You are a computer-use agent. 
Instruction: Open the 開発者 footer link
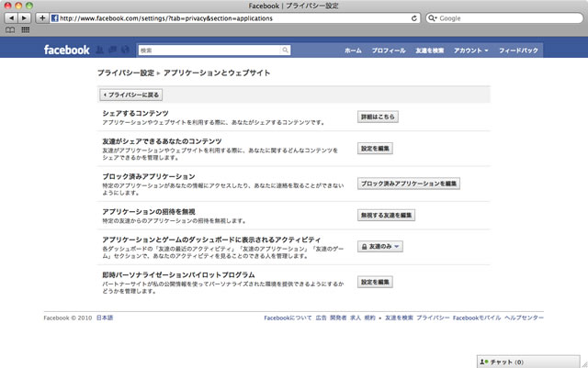click(338, 318)
